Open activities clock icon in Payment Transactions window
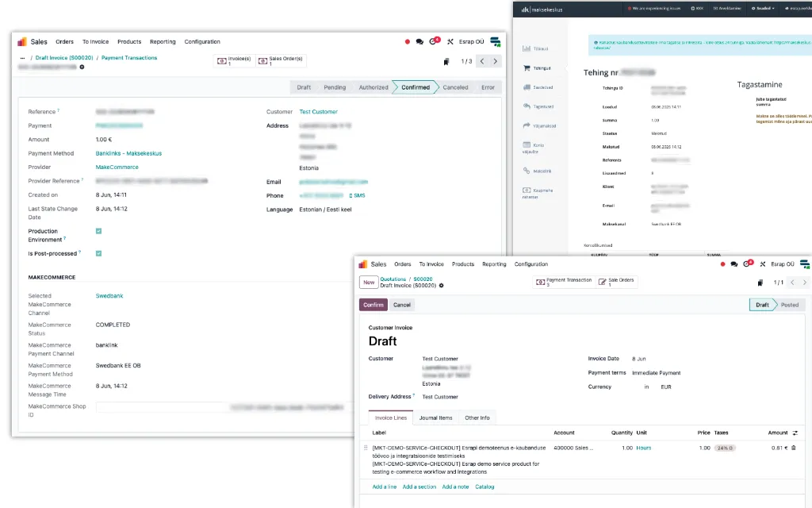The height and width of the screenshot is (508, 812). coord(434,41)
